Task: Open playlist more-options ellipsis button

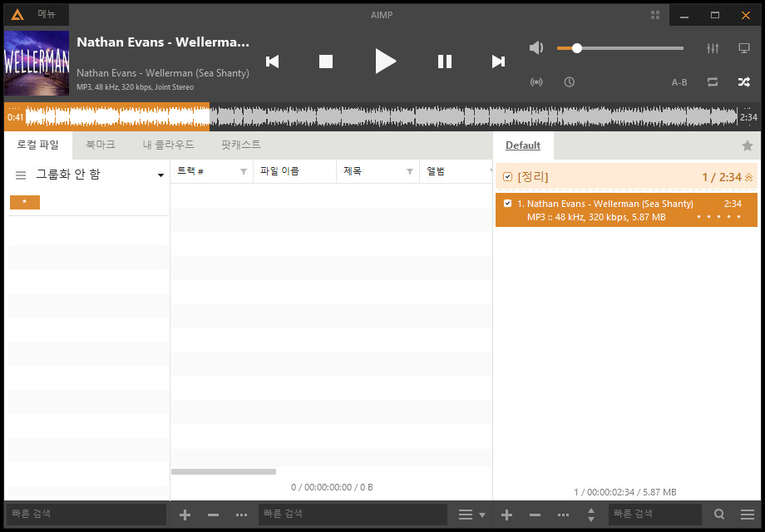Action: pyautogui.click(x=563, y=515)
